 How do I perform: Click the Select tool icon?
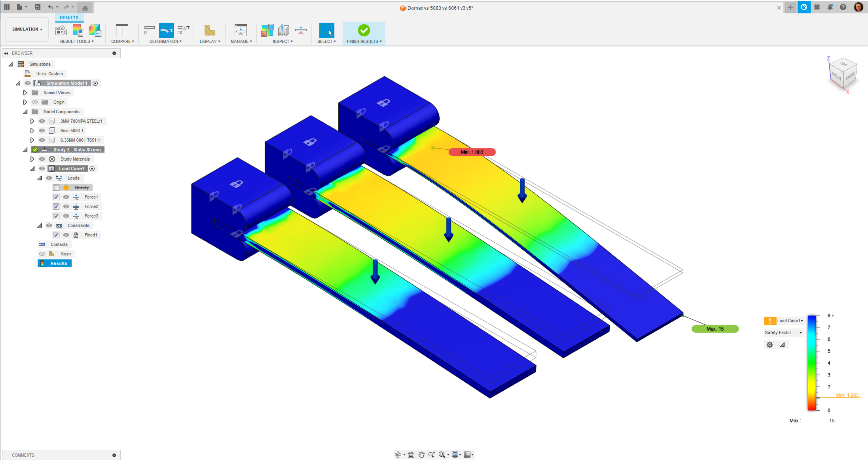pos(326,30)
